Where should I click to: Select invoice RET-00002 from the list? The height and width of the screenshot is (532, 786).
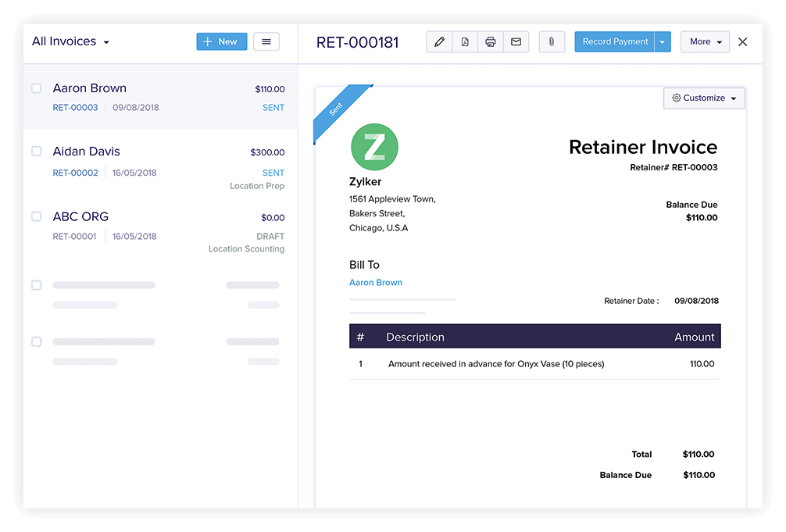click(74, 173)
